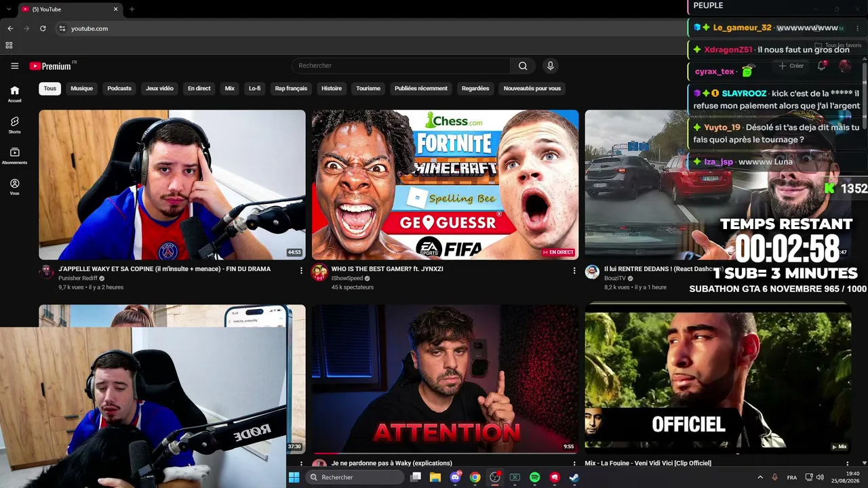Filter by the Nouveautés pour vous chip
The image size is (868, 488).
tap(532, 88)
